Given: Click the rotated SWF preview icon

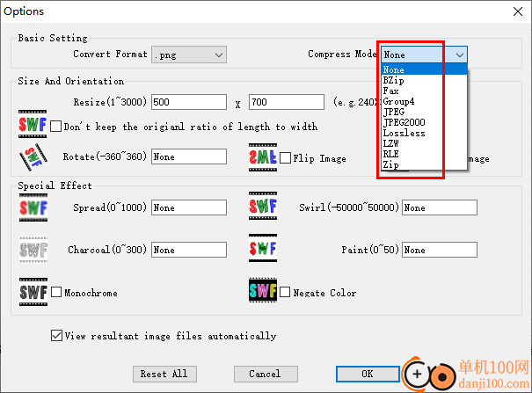Looking at the screenshot, I should click(x=33, y=157).
